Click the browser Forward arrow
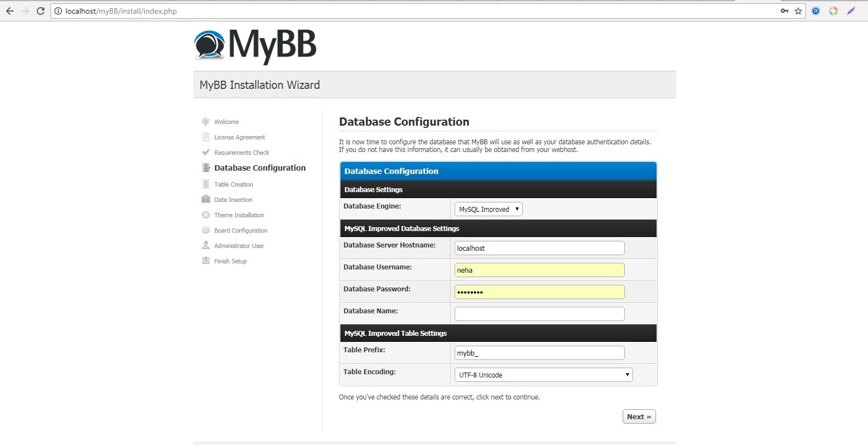The image size is (868, 445). pos(25,11)
